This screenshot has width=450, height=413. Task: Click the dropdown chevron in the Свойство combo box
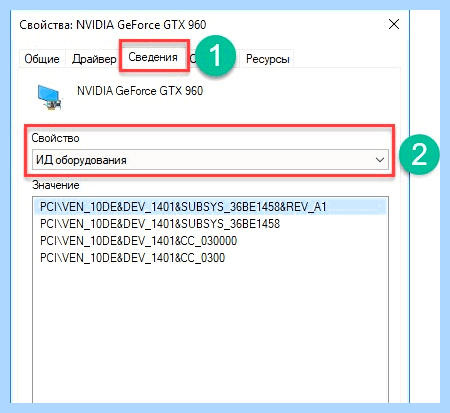tap(380, 160)
